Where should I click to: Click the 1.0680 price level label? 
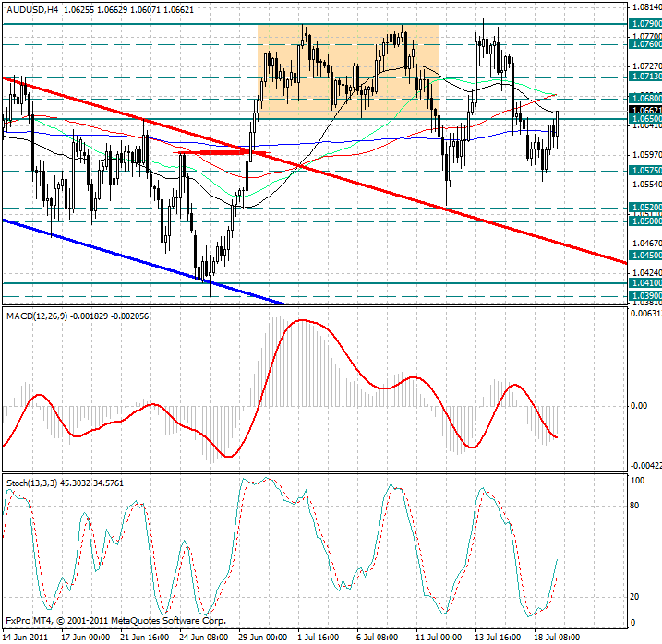point(645,97)
